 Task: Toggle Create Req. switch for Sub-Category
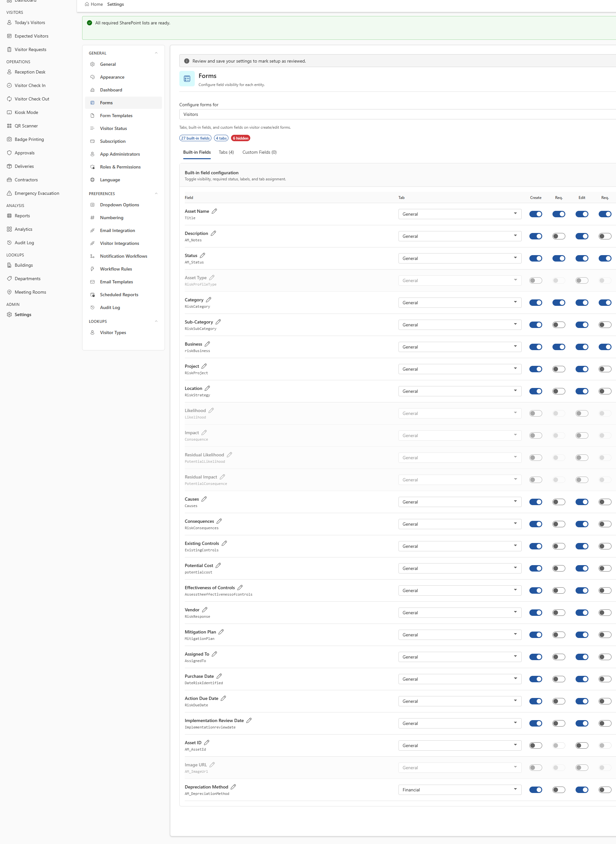[x=559, y=325]
